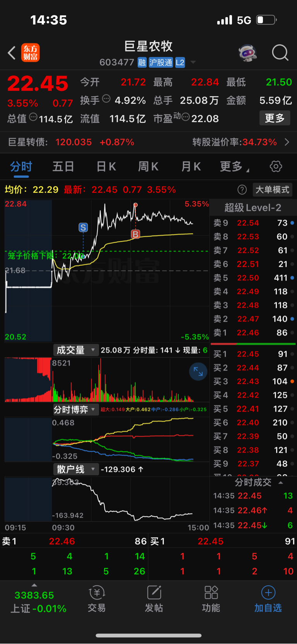This screenshot has width=297, height=644.
Task: Open the 散户线 indicator dropdown
Action: tap(75, 469)
